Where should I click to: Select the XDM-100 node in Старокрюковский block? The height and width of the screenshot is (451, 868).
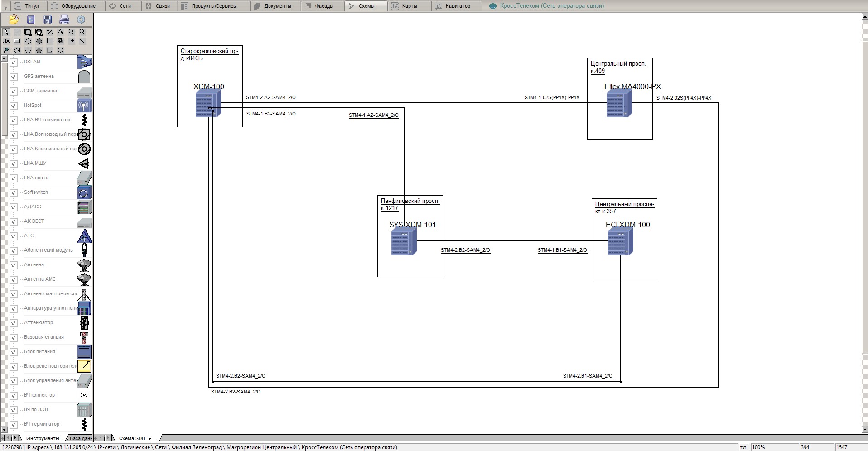coord(208,104)
